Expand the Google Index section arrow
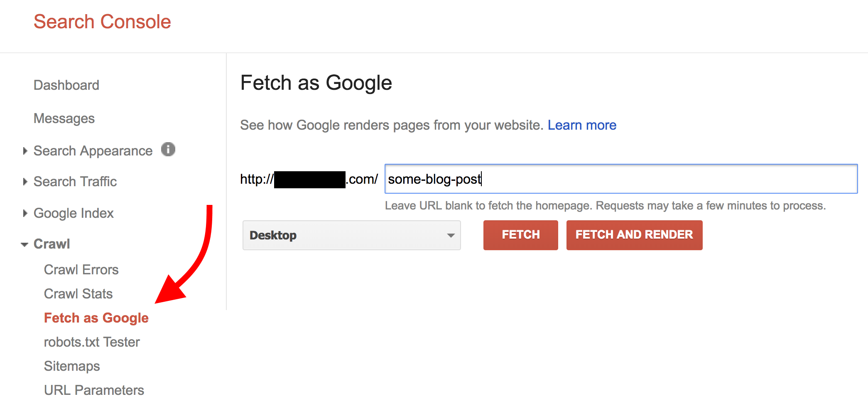 pos(25,213)
